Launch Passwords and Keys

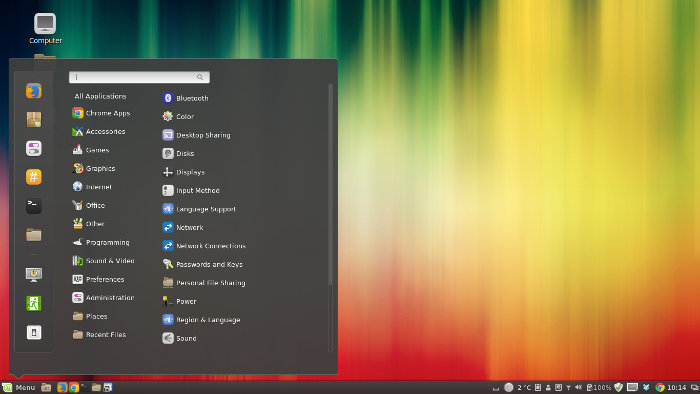click(203, 264)
